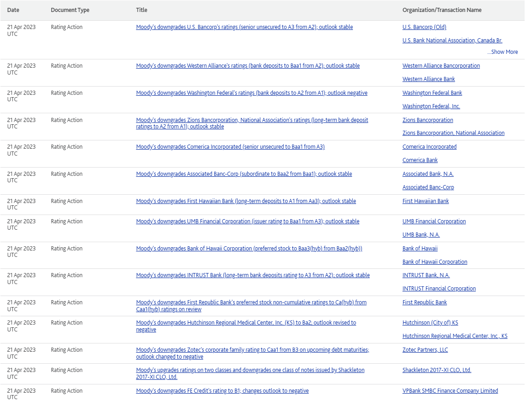Open First Hawaiian Bank organization link
The image size is (532, 401).
[x=426, y=201]
